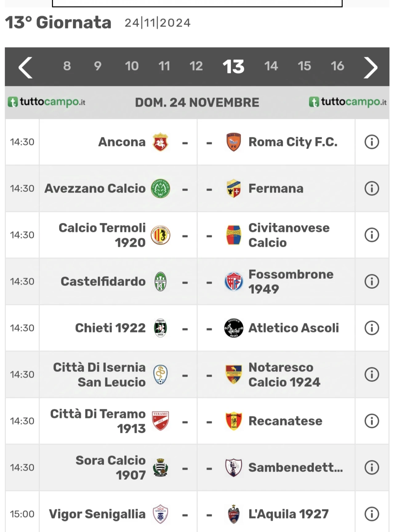Go to next matchdays with right chevron
The height and width of the screenshot is (532, 394).
pyautogui.click(x=370, y=67)
